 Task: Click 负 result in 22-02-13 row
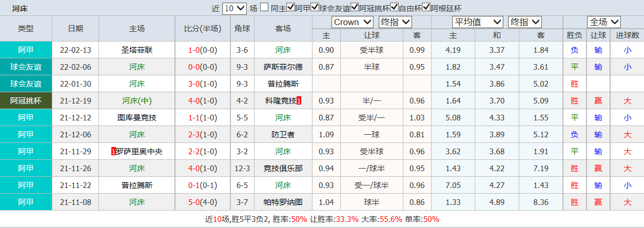(575, 50)
